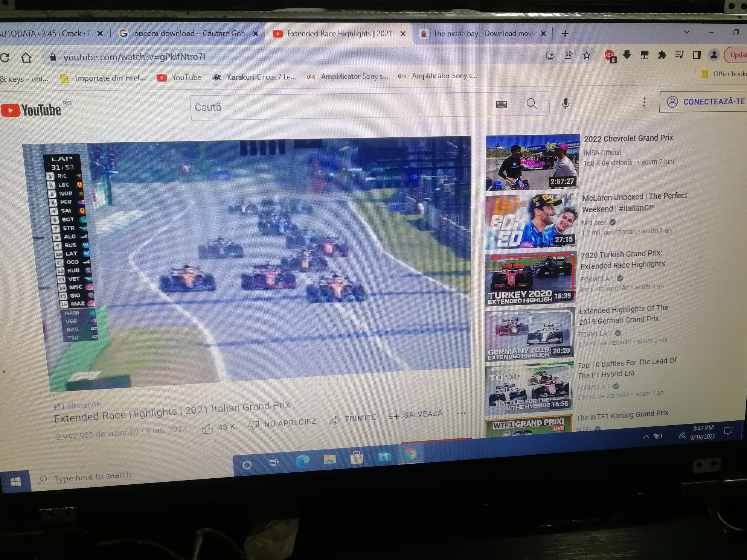Toggle the Chrome side panel icon
Screen dimensions: 747x560
click(x=696, y=55)
